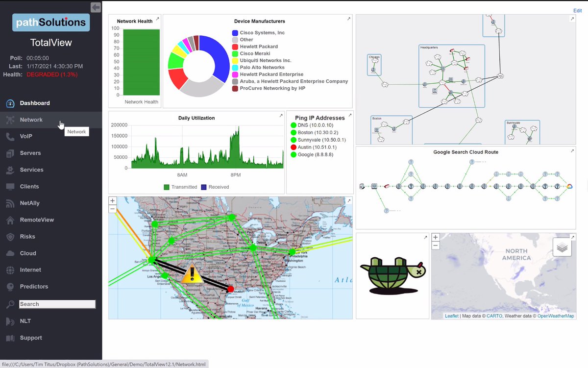Open the NetAlly wireless icon
This screenshot has width=588, height=368.
10,203
